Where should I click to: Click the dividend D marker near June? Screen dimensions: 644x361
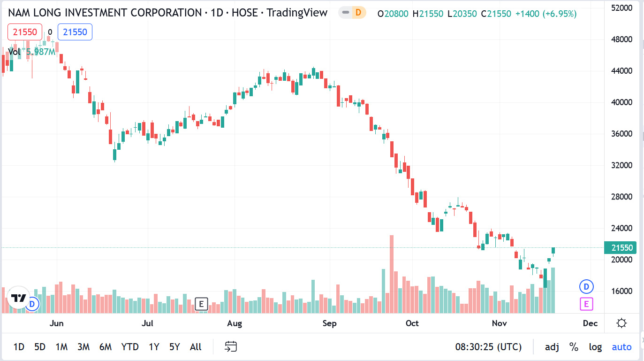coord(32,304)
